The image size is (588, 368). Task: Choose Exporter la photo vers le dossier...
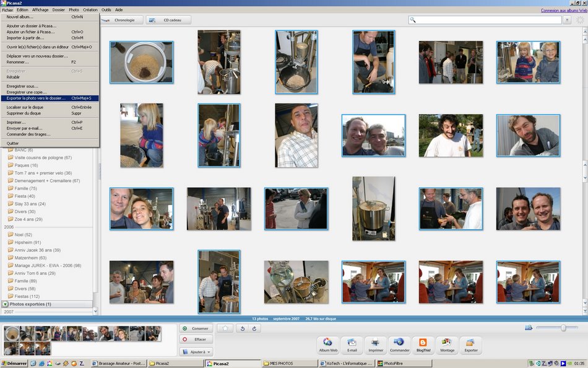pos(50,98)
